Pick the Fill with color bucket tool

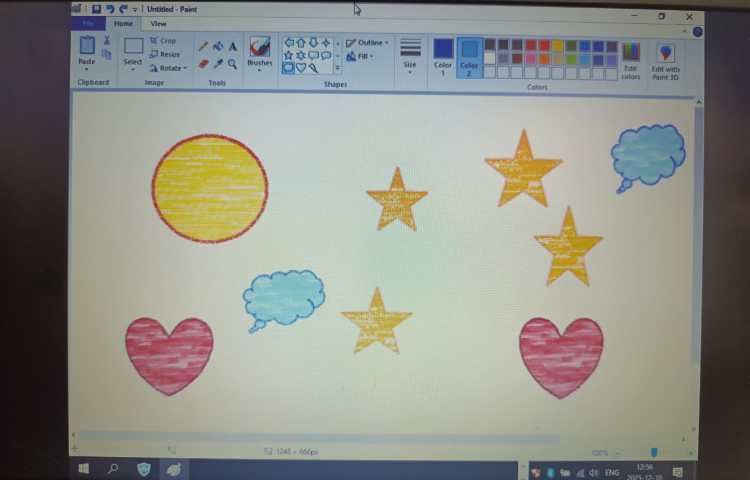coord(218,46)
